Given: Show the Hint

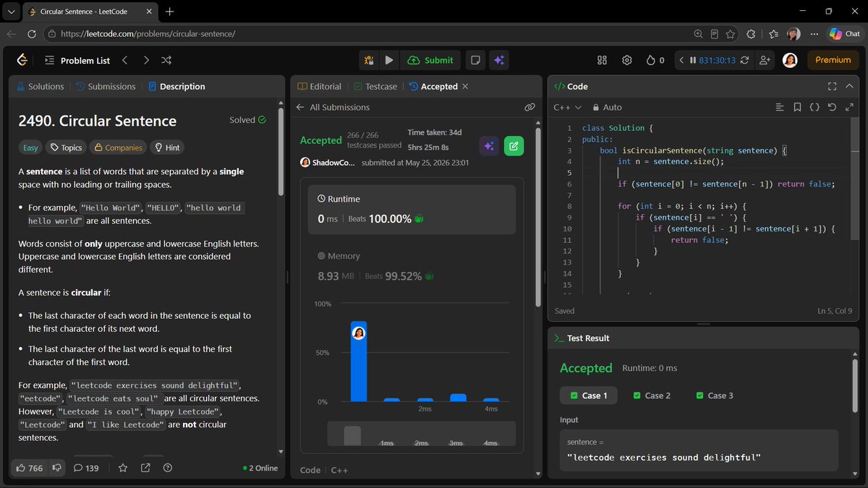Looking at the screenshot, I should click(x=166, y=147).
